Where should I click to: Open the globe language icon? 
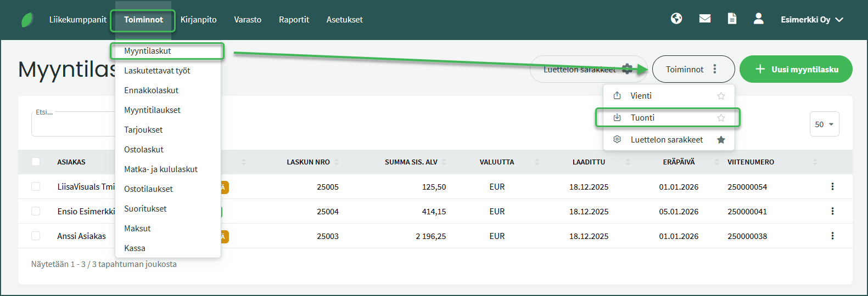tap(676, 19)
